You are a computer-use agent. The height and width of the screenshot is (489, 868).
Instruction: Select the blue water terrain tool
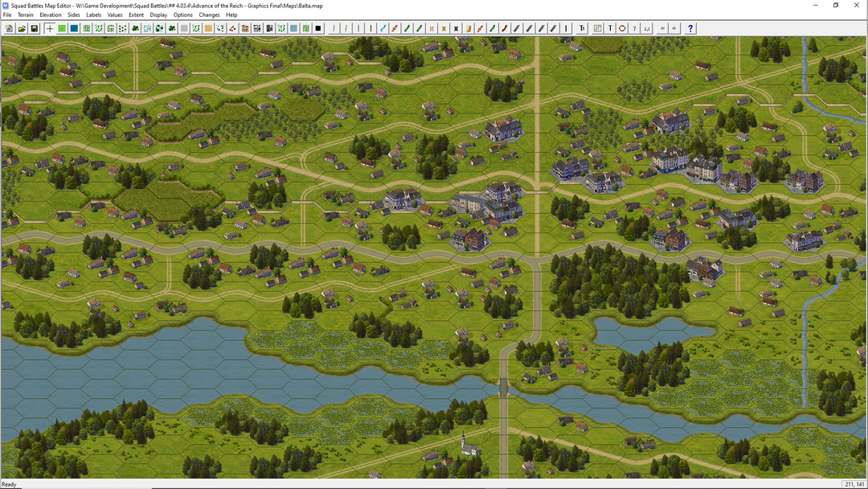[x=74, y=27]
